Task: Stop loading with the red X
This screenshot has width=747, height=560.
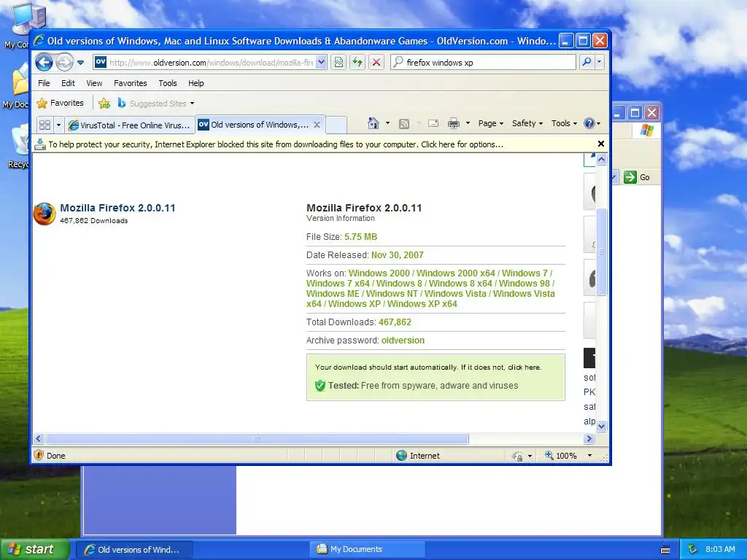Action: [376, 63]
